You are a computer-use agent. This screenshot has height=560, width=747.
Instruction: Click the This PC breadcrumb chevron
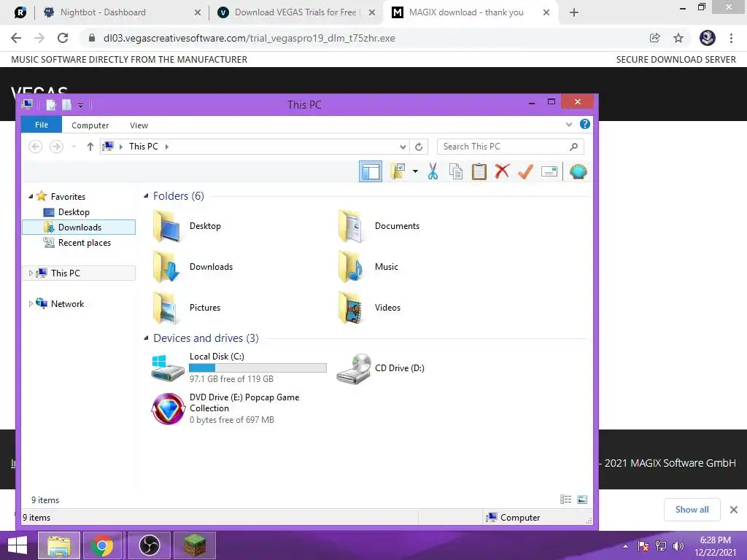[167, 147]
